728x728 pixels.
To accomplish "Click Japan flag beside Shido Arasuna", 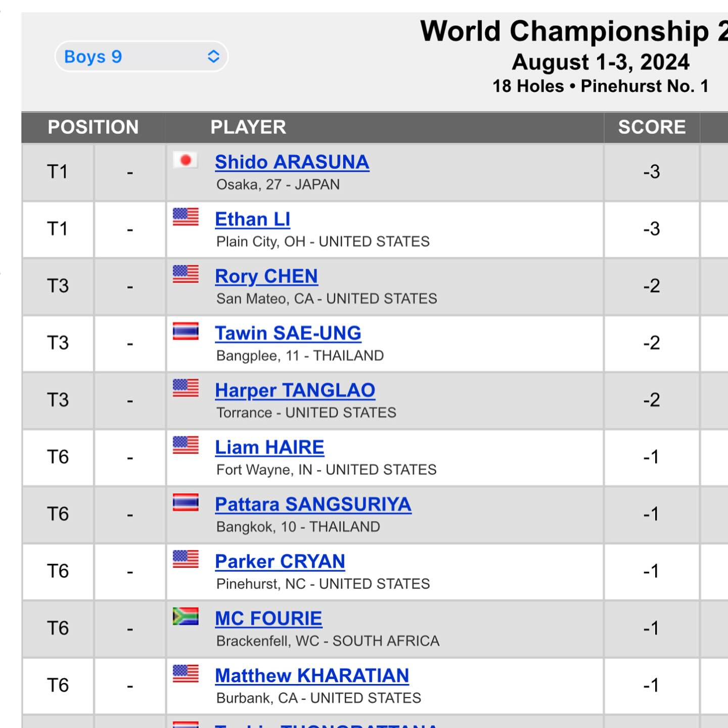I will pos(186,160).
